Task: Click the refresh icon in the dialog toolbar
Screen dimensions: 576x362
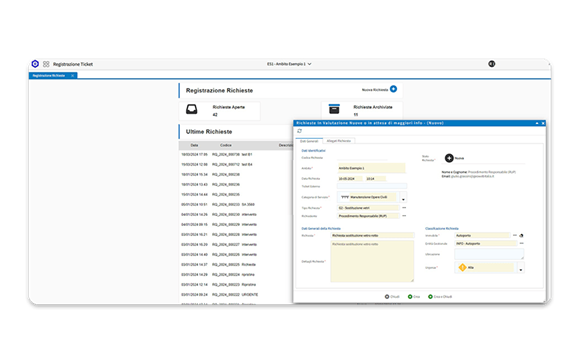Action: point(299,131)
